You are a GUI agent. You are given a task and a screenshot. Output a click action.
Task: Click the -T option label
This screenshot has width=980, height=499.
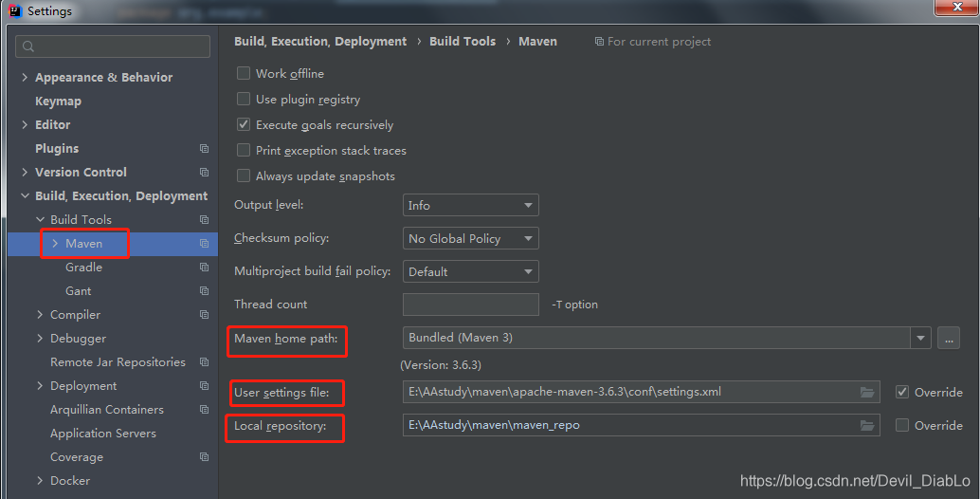575,305
